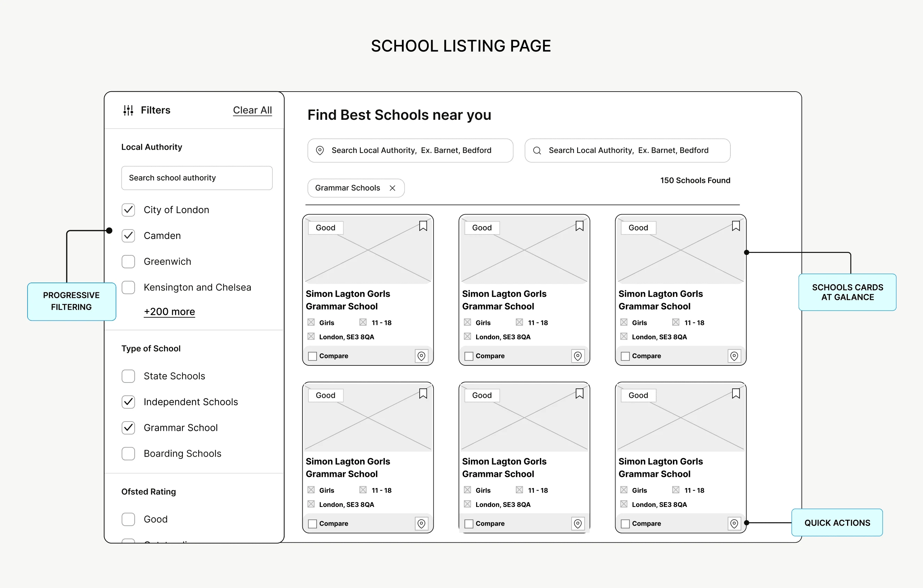Click the Grammar Schools chip label

tap(347, 188)
